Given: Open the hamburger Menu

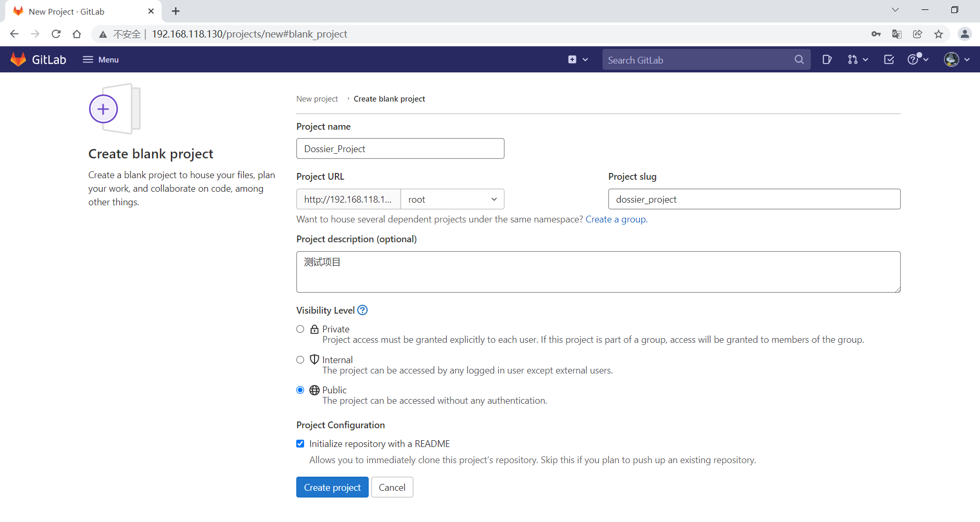Looking at the screenshot, I should coord(100,59).
